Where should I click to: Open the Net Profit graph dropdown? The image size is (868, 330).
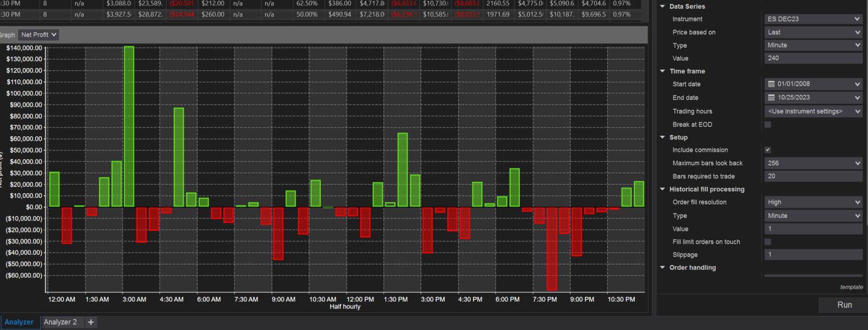pos(39,35)
